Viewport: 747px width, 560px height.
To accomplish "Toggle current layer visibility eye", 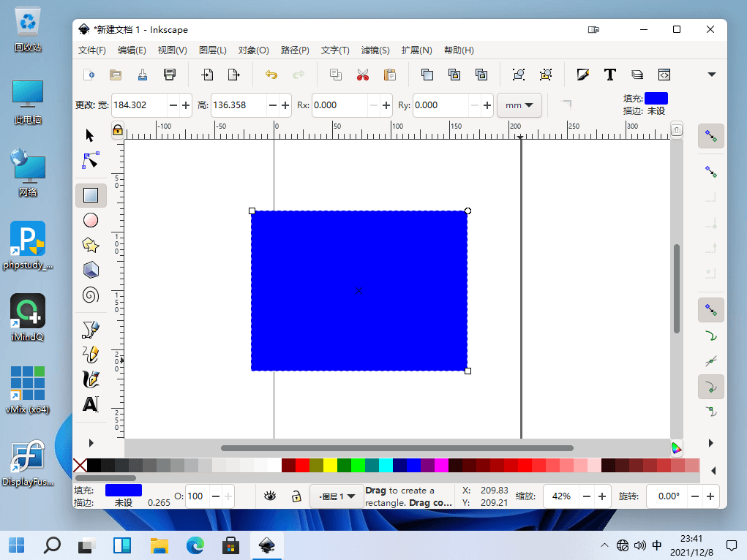I will [270, 496].
